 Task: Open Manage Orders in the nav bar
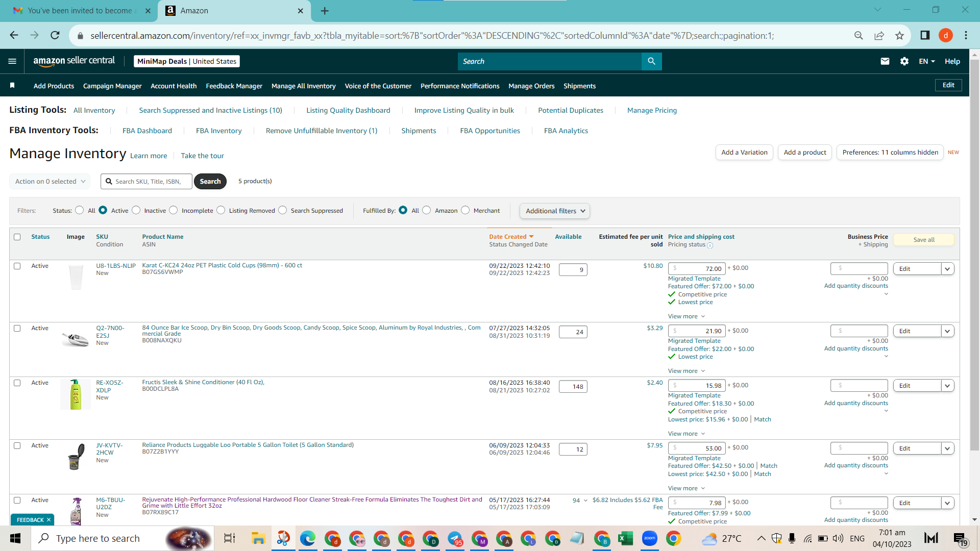click(531, 86)
